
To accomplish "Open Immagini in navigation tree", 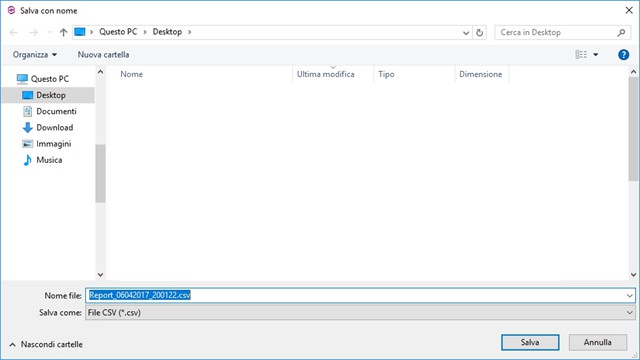I will [x=53, y=144].
